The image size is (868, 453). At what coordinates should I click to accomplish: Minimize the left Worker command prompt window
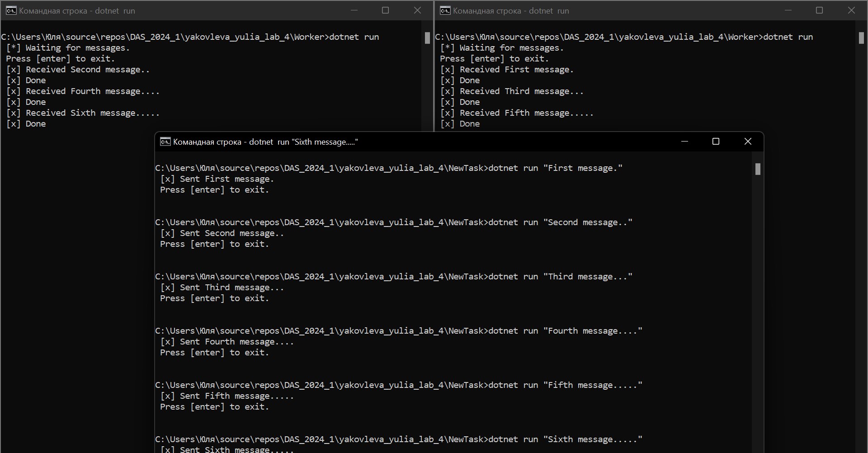(354, 10)
